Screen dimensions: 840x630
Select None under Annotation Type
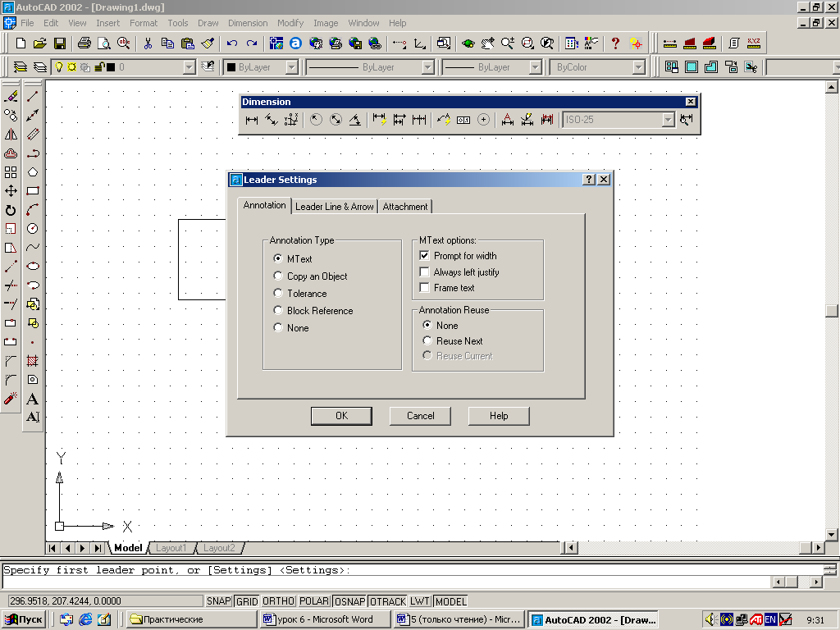click(277, 326)
